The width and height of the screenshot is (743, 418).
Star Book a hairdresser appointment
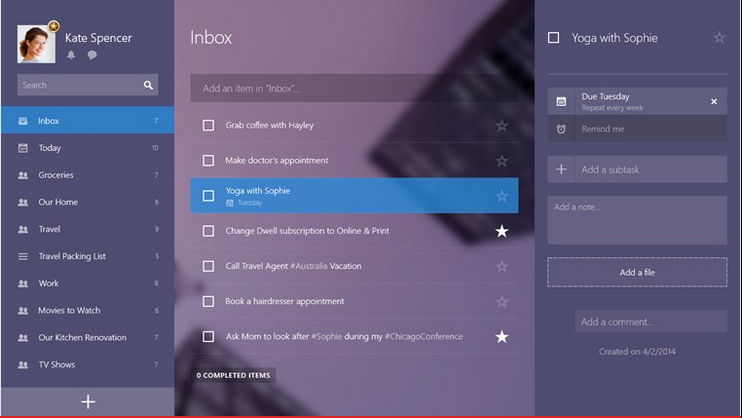coord(502,301)
